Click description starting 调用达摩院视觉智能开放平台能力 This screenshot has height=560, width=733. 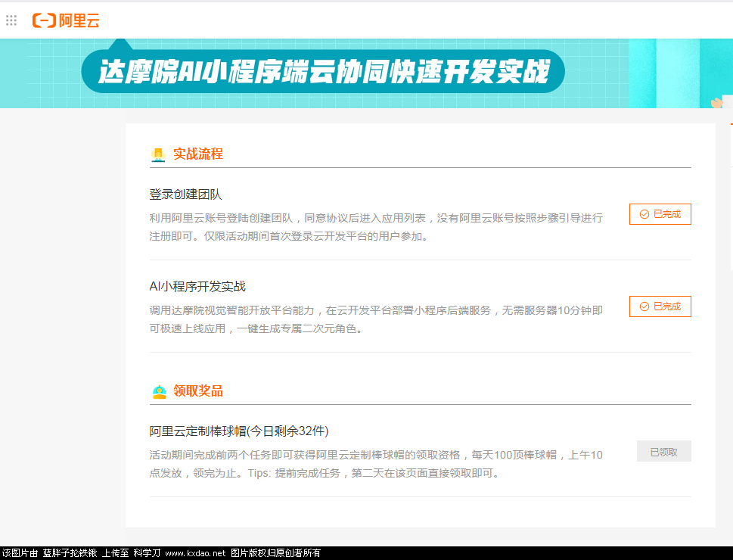click(376, 319)
